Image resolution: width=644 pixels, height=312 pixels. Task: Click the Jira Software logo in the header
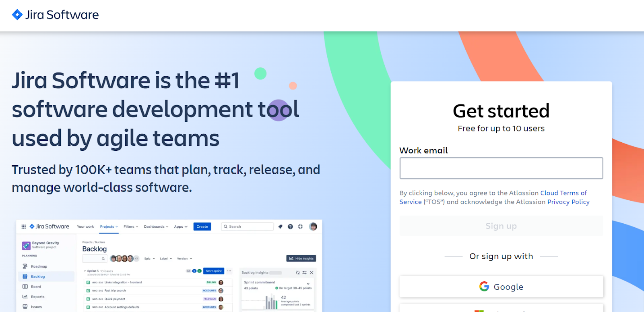coord(55,15)
